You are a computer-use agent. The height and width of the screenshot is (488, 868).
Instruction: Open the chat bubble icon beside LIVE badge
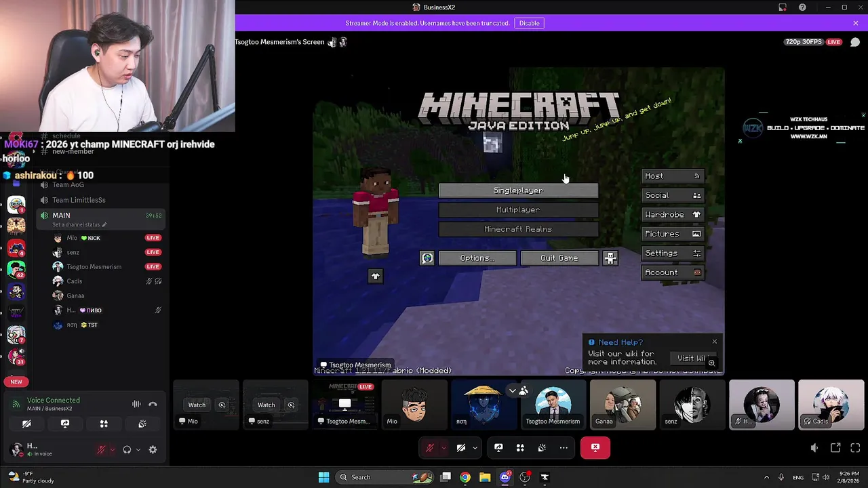pos(855,42)
